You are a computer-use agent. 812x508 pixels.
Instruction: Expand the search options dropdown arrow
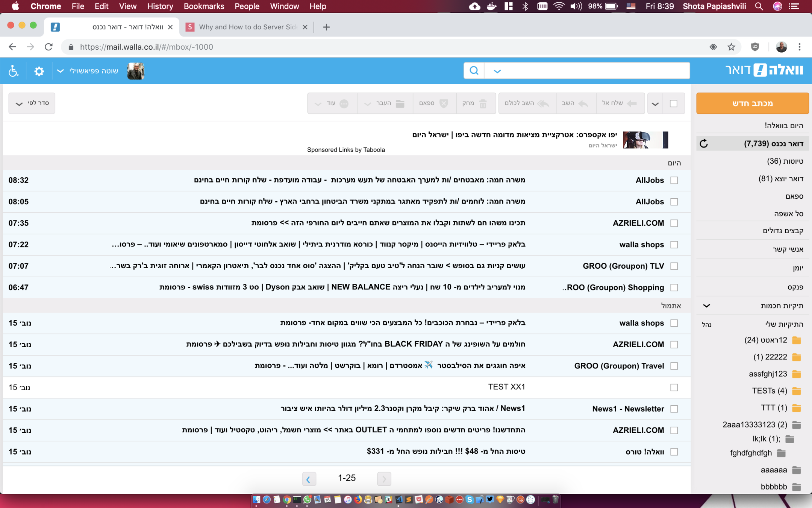click(497, 71)
